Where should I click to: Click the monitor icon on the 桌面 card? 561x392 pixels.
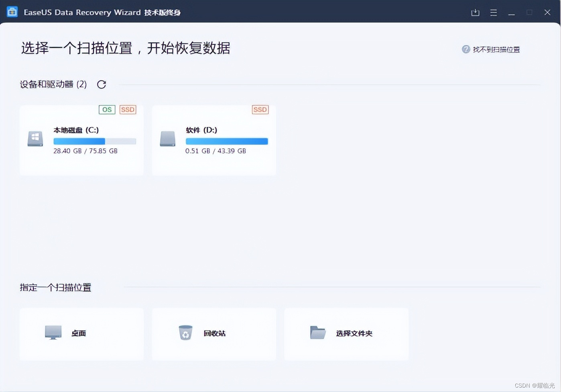point(53,333)
